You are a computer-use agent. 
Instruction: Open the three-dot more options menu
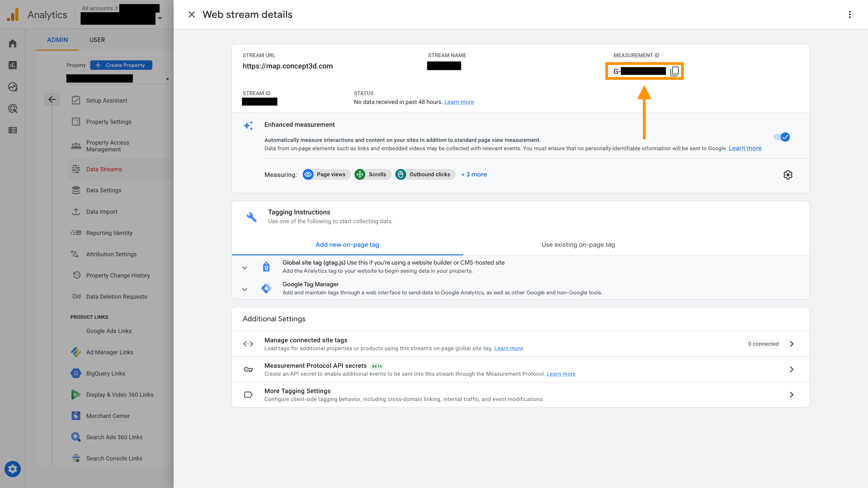tap(849, 14)
